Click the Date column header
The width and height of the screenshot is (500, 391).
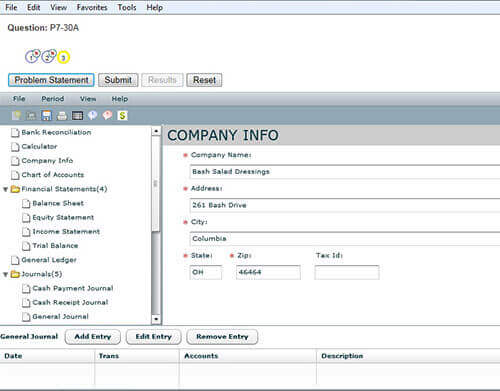[x=47, y=356]
